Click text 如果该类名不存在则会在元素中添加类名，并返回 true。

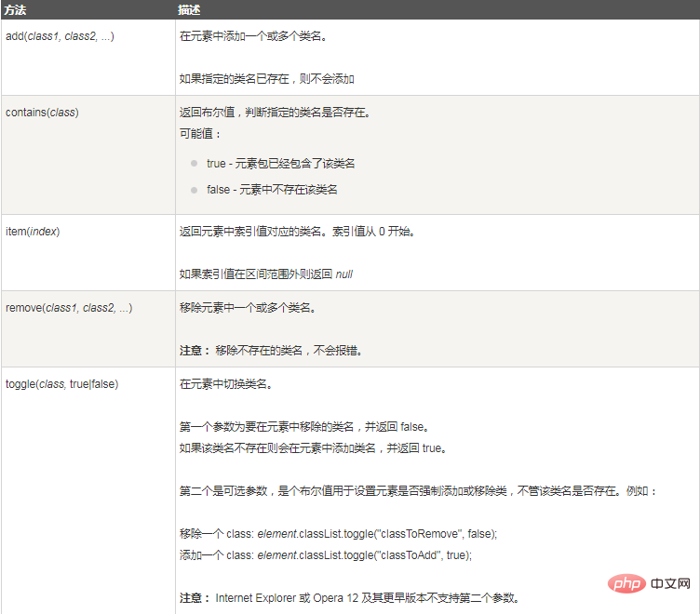pos(314,448)
